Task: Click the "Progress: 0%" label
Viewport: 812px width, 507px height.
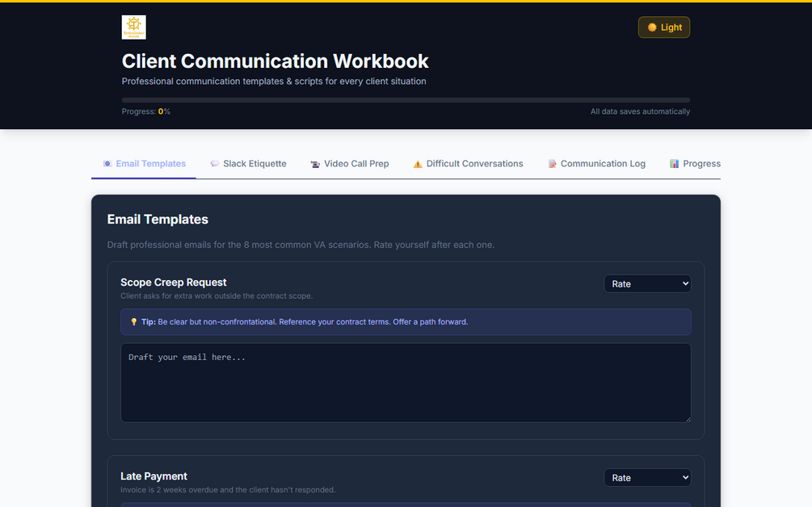Action: pos(146,111)
